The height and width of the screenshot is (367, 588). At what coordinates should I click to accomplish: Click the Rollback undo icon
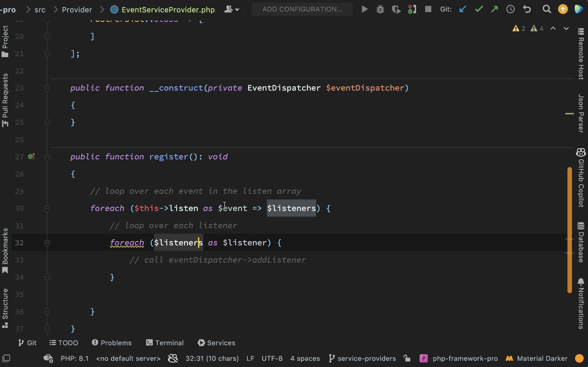(527, 9)
